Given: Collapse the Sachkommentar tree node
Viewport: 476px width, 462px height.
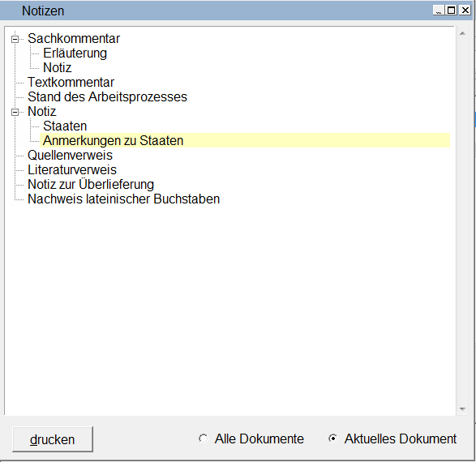Looking at the screenshot, I should [15, 39].
